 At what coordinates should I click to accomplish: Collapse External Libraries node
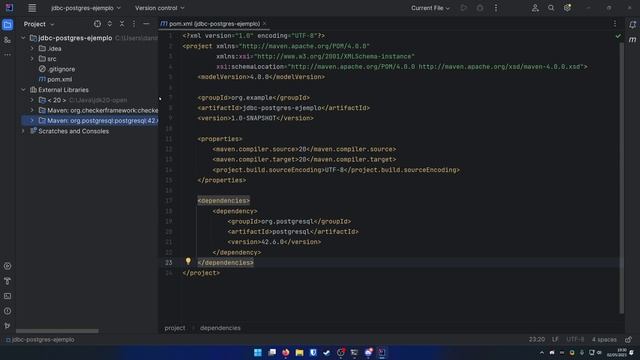tap(23, 90)
